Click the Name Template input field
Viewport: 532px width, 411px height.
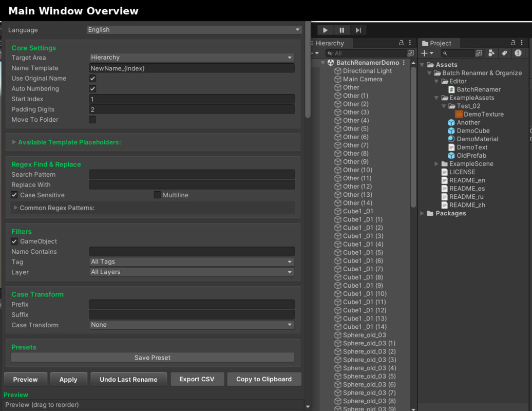click(x=192, y=68)
